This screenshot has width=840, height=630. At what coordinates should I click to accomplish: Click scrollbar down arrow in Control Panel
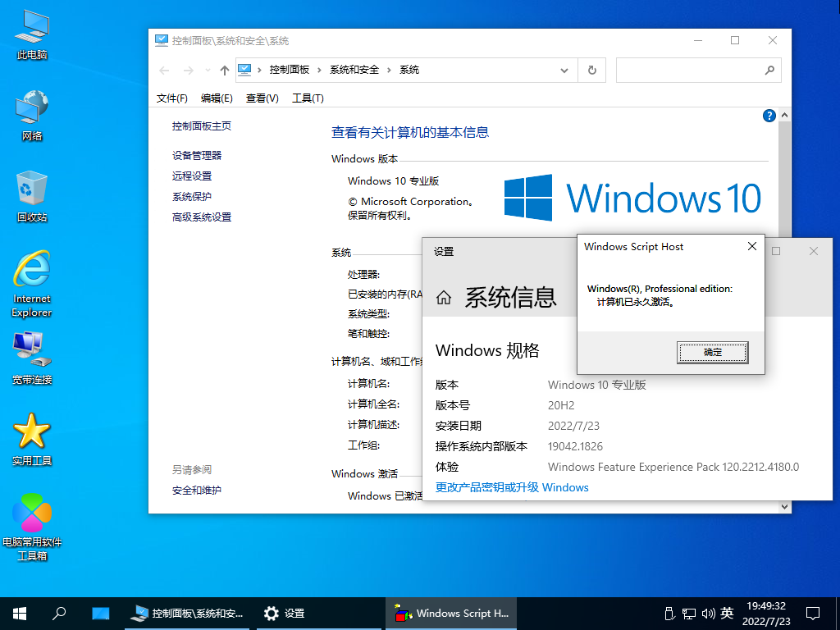(784, 507)
